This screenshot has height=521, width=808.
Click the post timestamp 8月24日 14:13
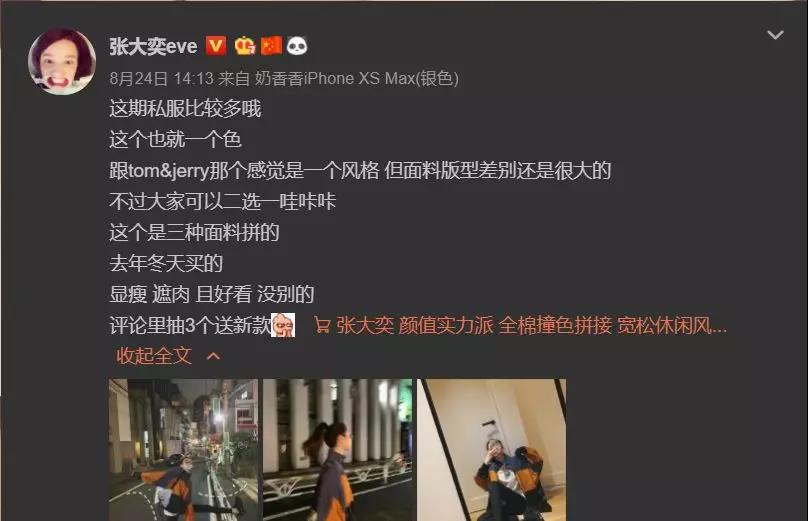pos(161,78)
